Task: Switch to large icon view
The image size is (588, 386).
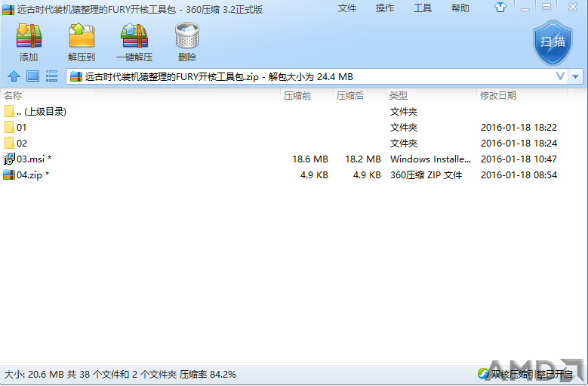Action: point(32,76)
